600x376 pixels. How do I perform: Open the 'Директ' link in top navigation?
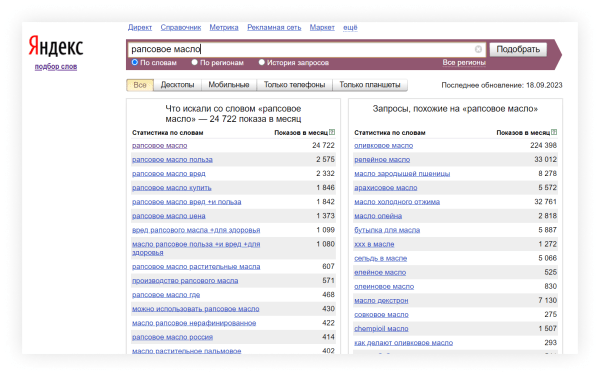tap(140, 28)
